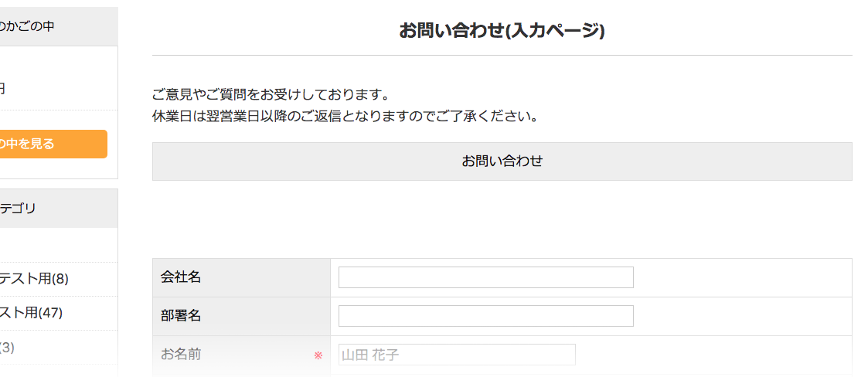Click the divider line under the page heading
Viewport: 868px width, 377px height.
[502, 56]
